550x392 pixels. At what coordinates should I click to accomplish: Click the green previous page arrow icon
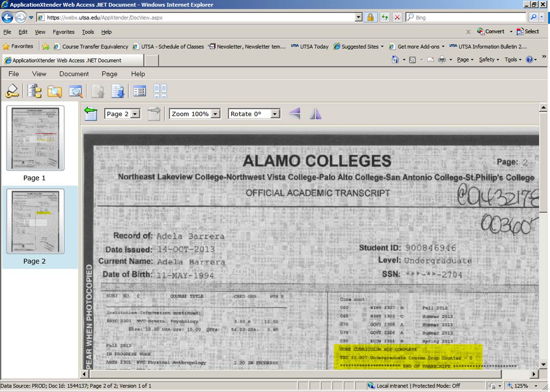(x=91, y=114)
